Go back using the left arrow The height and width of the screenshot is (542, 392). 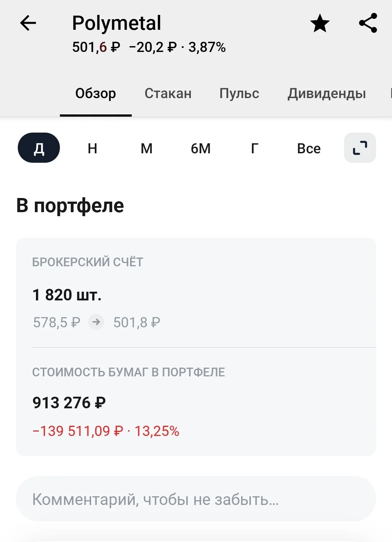tap(28, 23)
